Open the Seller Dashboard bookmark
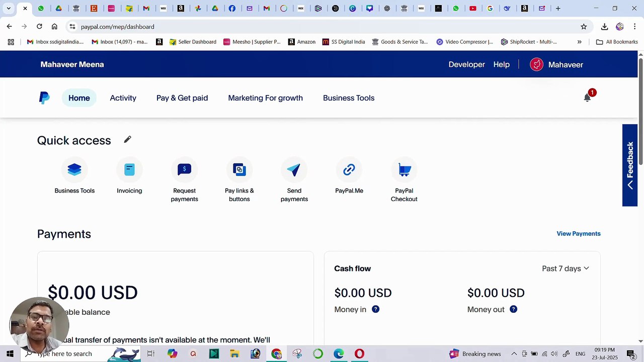 click(193, 42)
